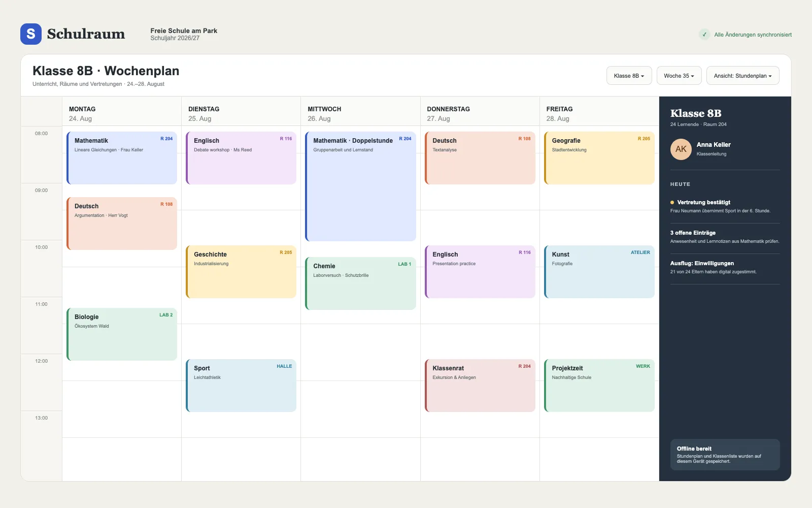
Task: Click the WERK room tag
Action: pyautogui.click(x=643, y=366)
